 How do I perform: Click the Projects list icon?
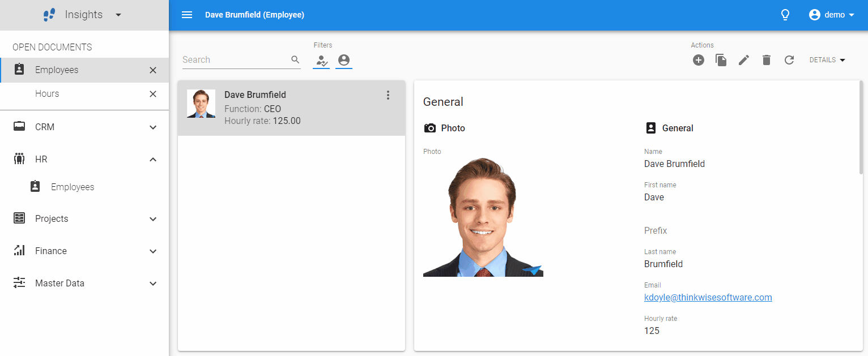[19, 218]
